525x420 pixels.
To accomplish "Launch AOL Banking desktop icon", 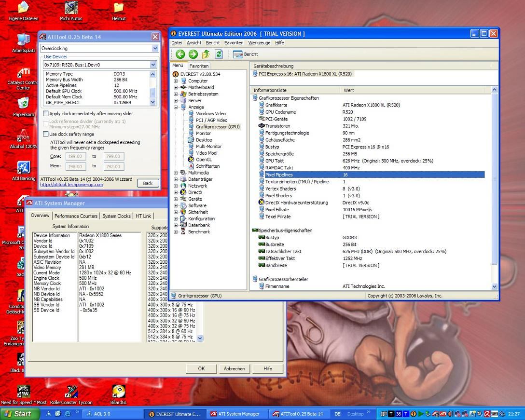I will click(x=24, y=171).
